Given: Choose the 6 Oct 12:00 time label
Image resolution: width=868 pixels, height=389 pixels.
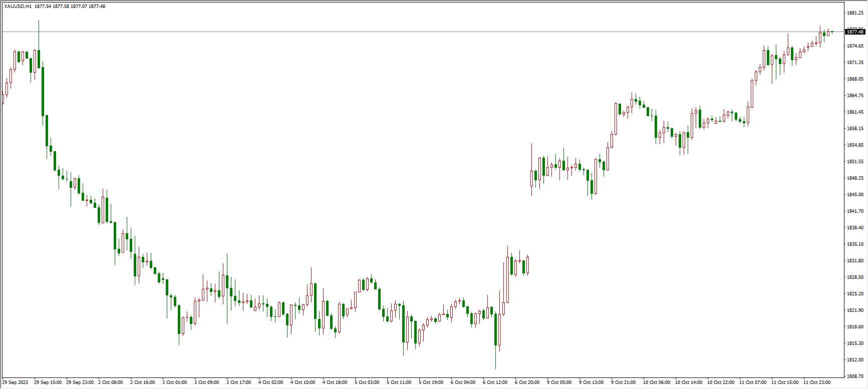Looking at the screenshot, I should (x=495, y=383).
